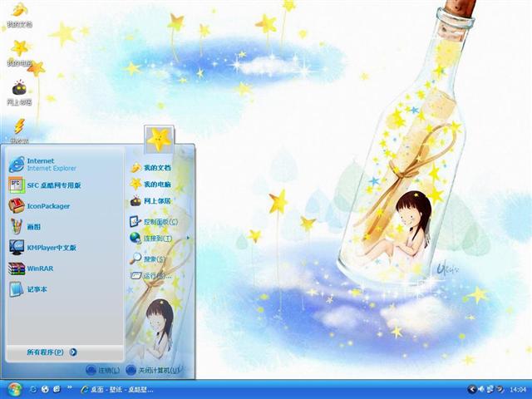Viewport: 532px width, 399px height.
Task: Open 画图 paint program entry
Action: click(x=65, y=227)
